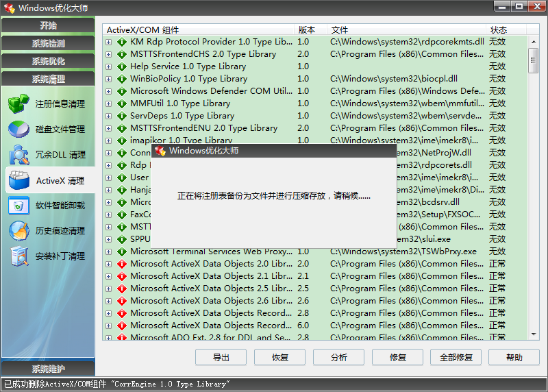Open the 系统检测 sidebar section
548x392 pixels.
pyautogui.click(x=48, y=43)
